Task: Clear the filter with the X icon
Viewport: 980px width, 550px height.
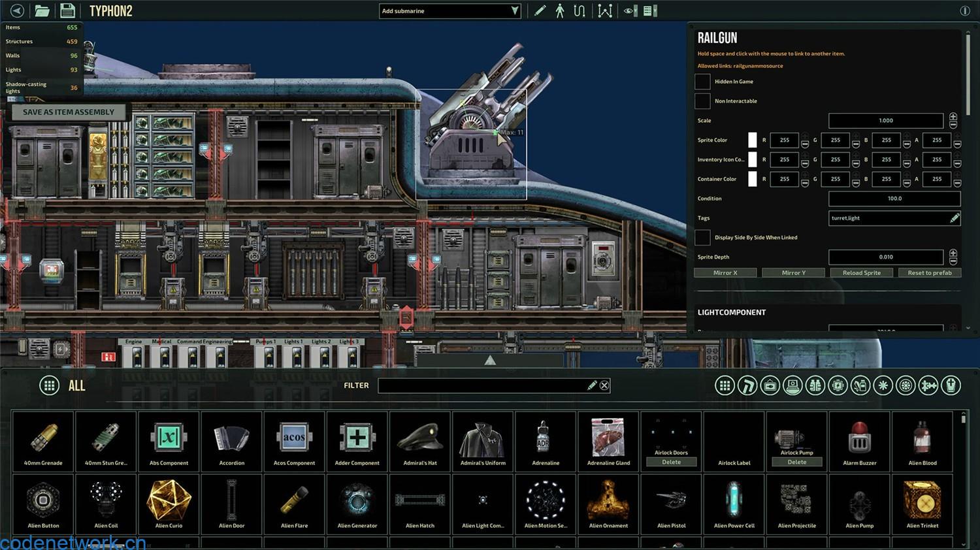Action: coord(604,385)
